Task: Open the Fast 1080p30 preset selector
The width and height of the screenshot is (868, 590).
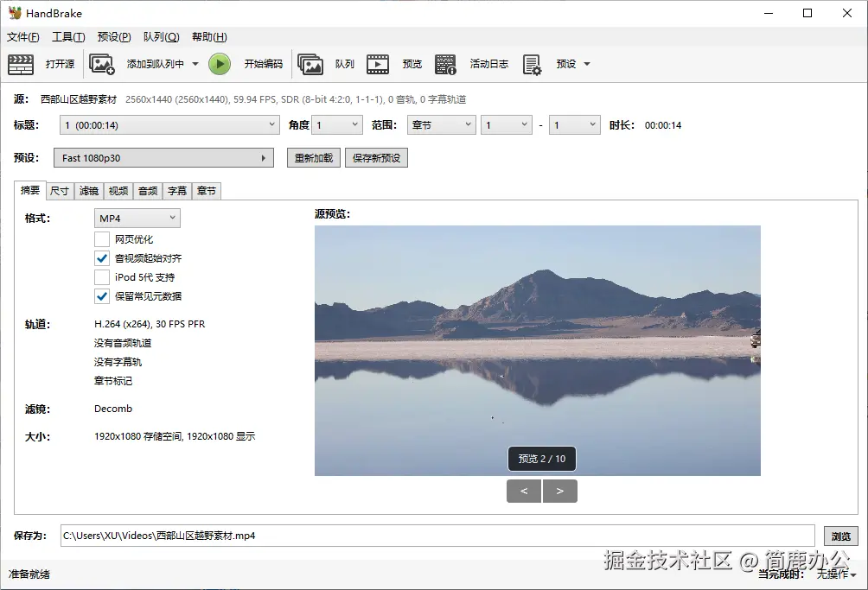Action: (x=164, y=158)
